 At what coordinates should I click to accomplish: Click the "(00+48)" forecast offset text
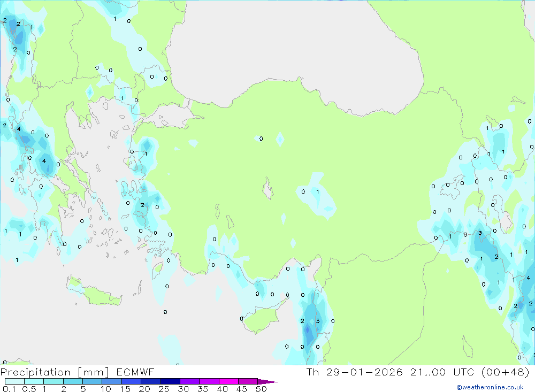point(506,372)
